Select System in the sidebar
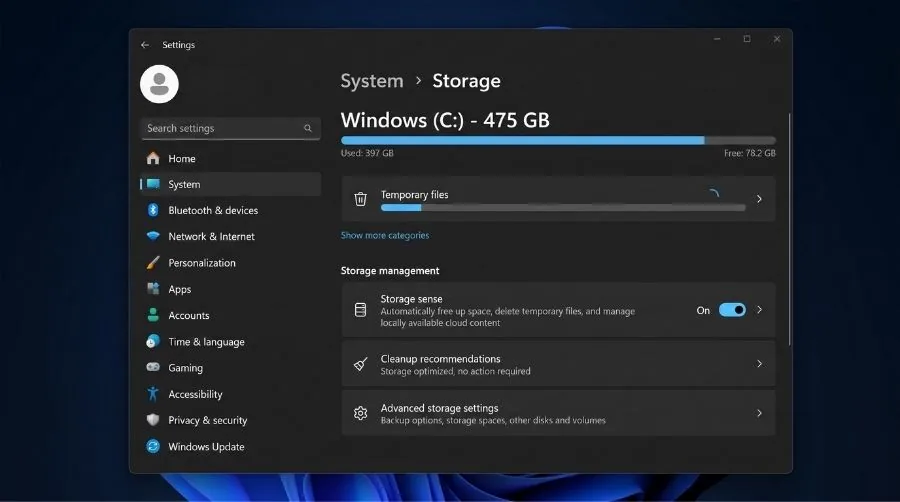The width and height of the screenshot is (900, 502). [x=230, y=184]
